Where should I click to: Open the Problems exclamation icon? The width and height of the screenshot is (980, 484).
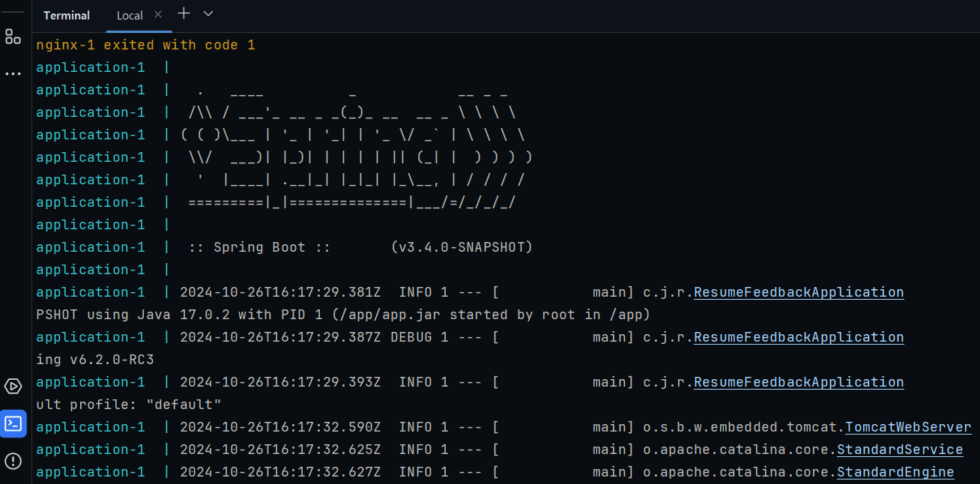point(13,460)
